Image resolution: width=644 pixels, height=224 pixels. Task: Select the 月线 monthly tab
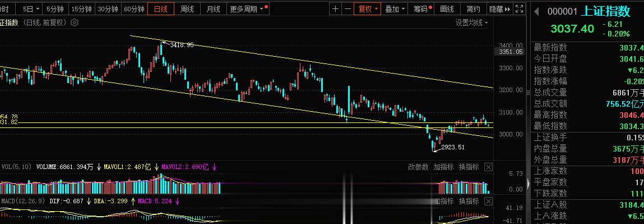213,8
